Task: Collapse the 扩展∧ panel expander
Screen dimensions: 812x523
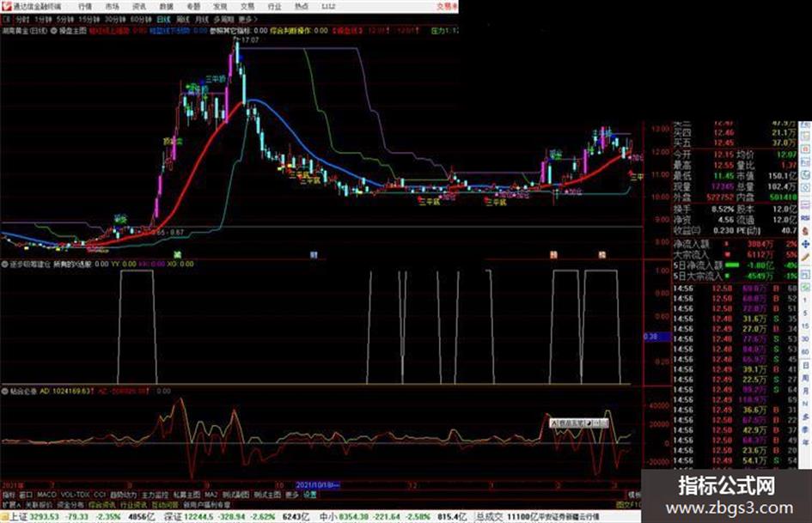Action: point(11,505)
